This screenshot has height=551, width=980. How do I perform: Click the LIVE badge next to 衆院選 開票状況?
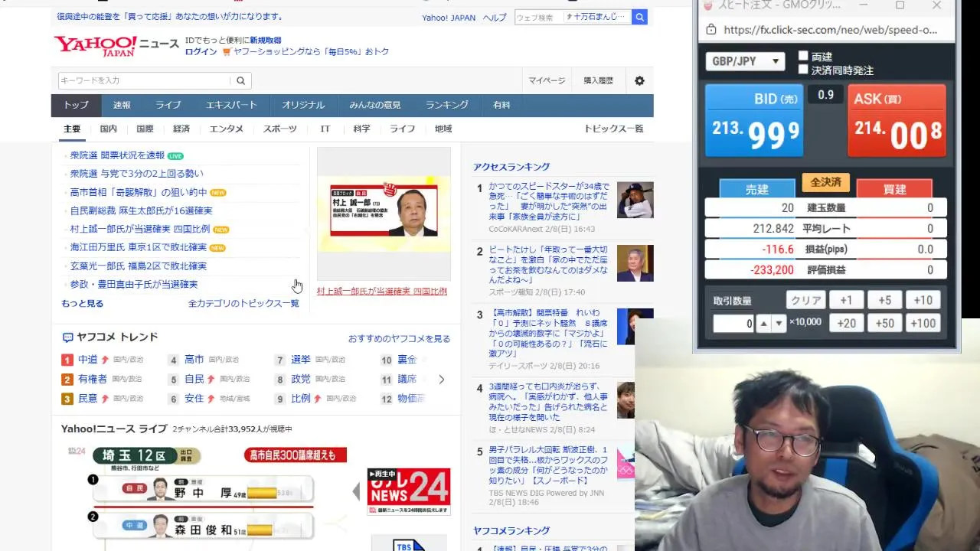[175, 156]
